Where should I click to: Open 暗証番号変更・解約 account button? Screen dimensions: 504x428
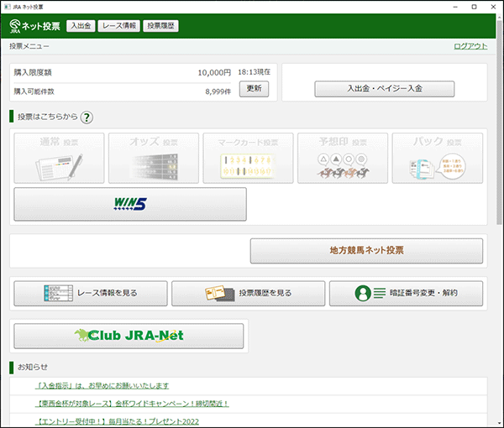pyautogui.click(x=406, y=293)
